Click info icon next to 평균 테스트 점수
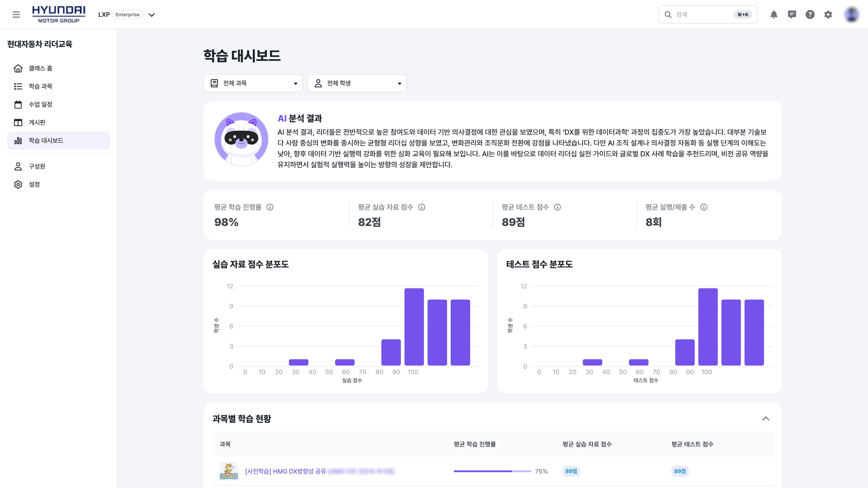Screen dimensions: 868x488 pyautogui.click(x=557, y=207)
